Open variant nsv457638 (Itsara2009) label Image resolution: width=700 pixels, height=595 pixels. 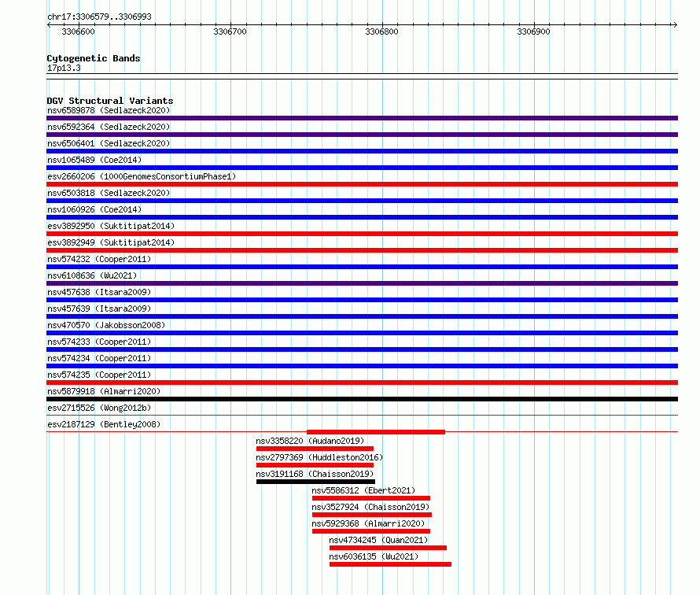click(x=99, y=292)
